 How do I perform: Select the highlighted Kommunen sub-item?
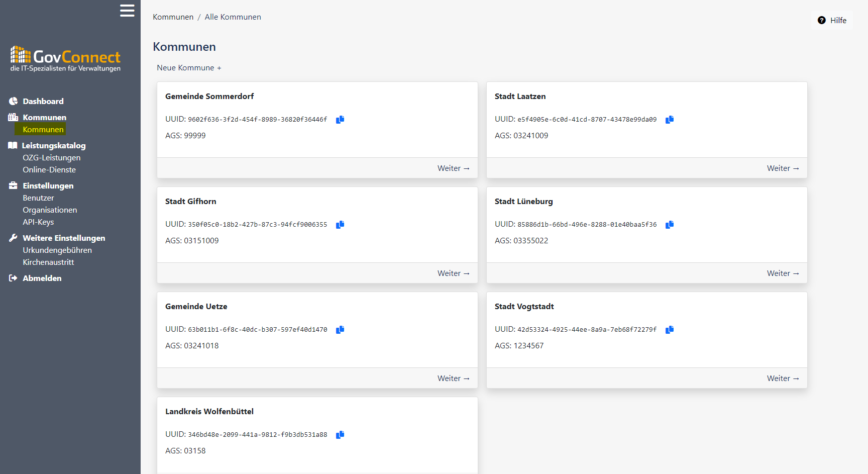[x=43, y=129]
